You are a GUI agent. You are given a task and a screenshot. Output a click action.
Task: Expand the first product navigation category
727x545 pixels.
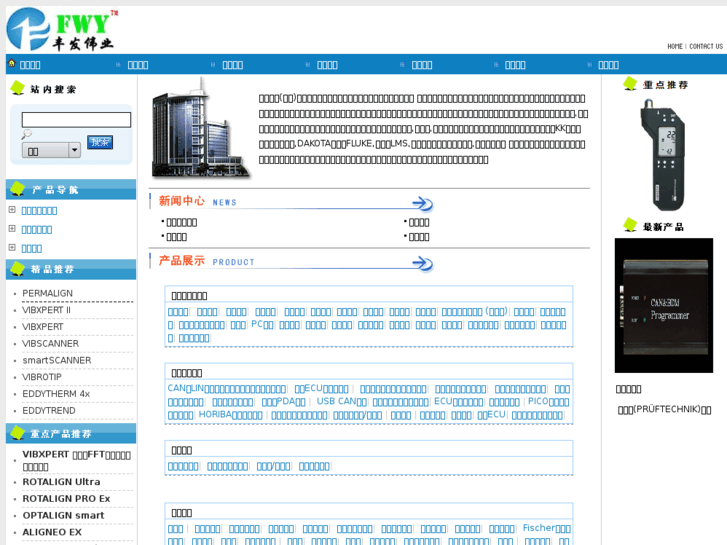pyautogui.click(x=12, y=210)
